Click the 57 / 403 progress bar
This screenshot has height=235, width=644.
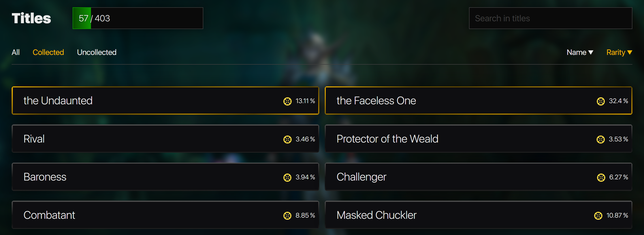click(138, 18)
